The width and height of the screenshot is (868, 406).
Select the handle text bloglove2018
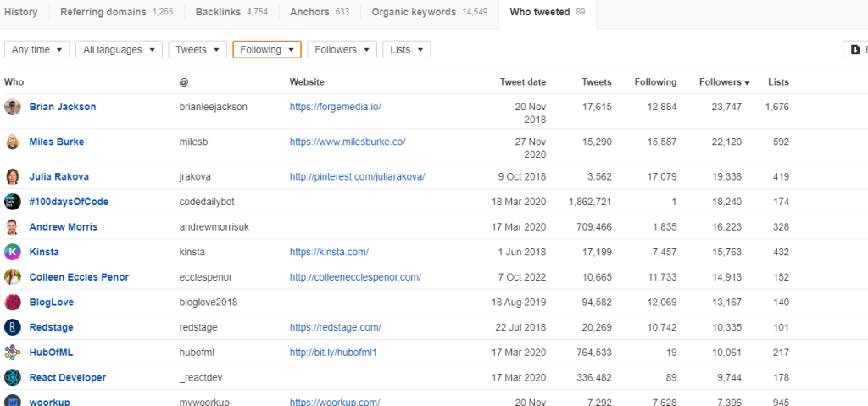(x=209, y=303)
